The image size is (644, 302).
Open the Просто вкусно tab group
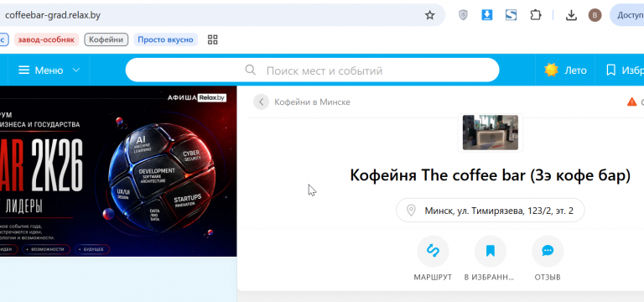165,40
